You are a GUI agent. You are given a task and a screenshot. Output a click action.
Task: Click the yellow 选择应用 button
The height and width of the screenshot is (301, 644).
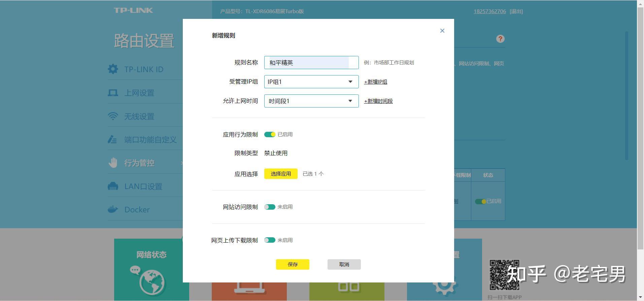click(281, 174)
